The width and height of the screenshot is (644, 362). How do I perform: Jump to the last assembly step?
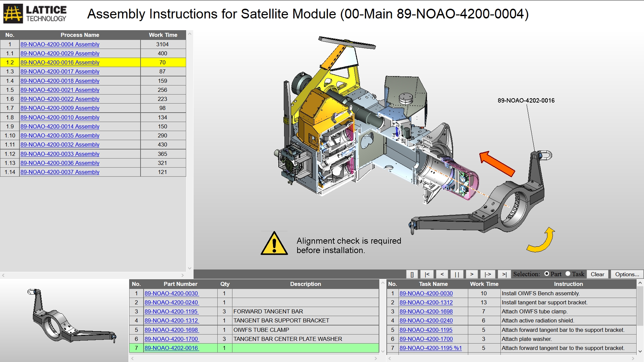pyautogui.click(x=504, y=274)
